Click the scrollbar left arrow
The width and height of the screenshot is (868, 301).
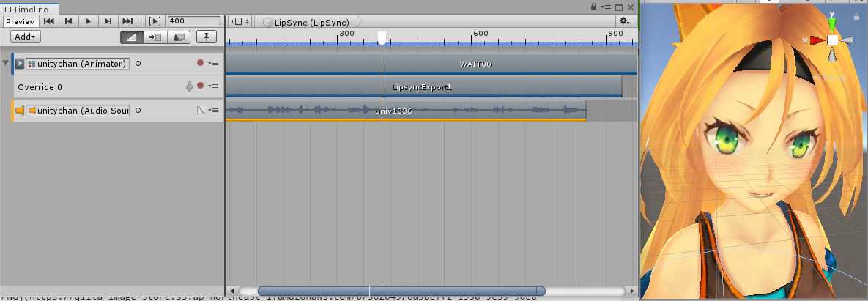(x=232, y=291)
